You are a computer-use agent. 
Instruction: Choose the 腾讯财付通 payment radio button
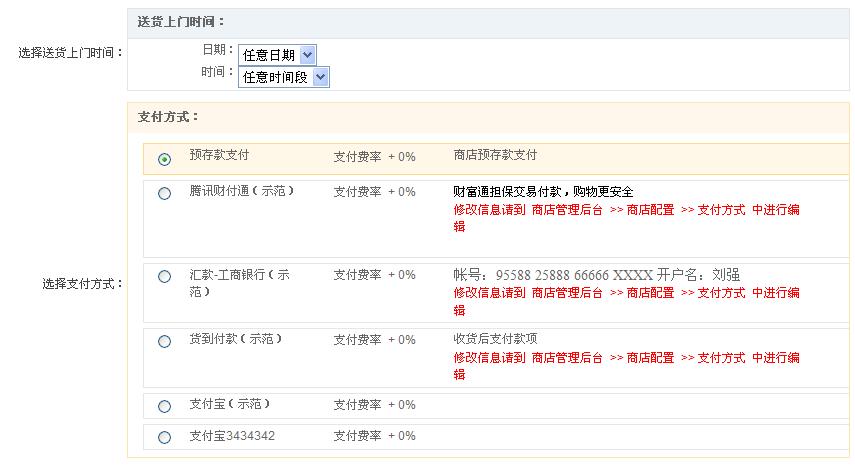tap(165, 194)
